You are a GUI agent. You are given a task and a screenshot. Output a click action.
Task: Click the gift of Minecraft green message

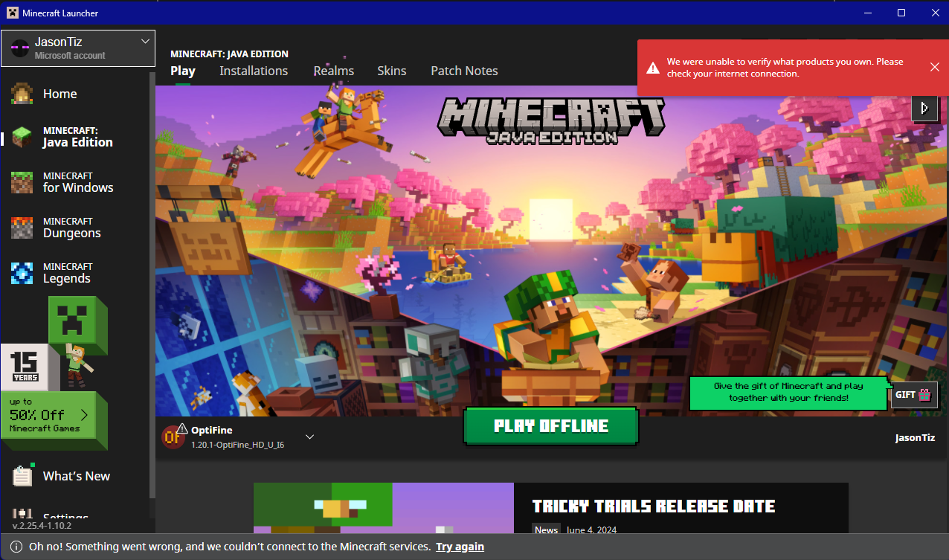click(788, 392)
